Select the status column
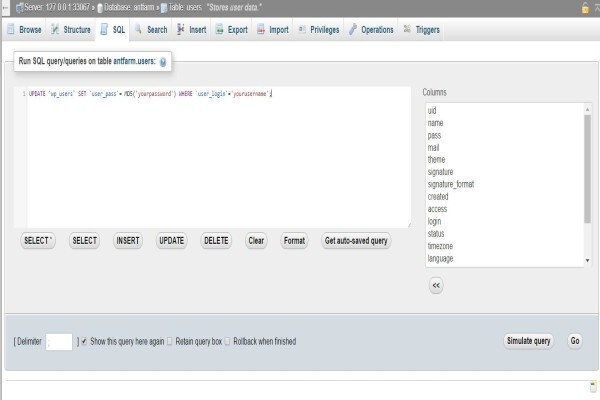Screen dimensions: 600x400 tap(505, 233)
